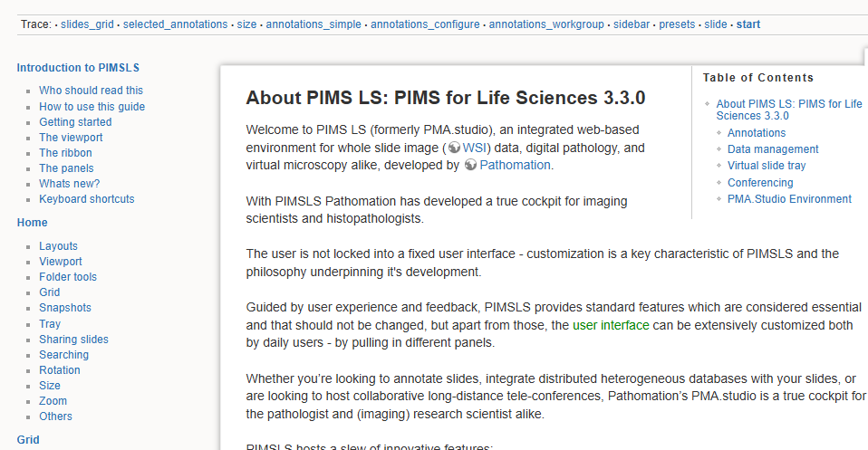Jump to Virtual slide tray section
Image resolution: width=868 pixels, height=450 pixels.
(x=766, y=166)
